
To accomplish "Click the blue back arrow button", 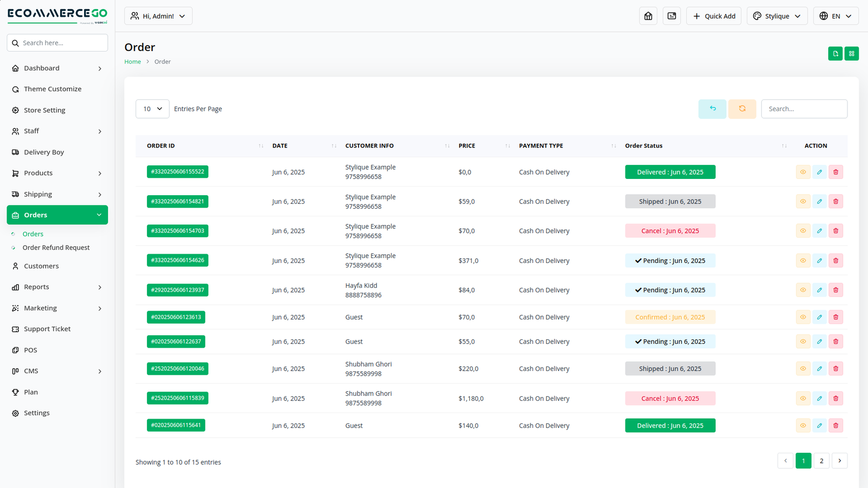I will (712, 109).
